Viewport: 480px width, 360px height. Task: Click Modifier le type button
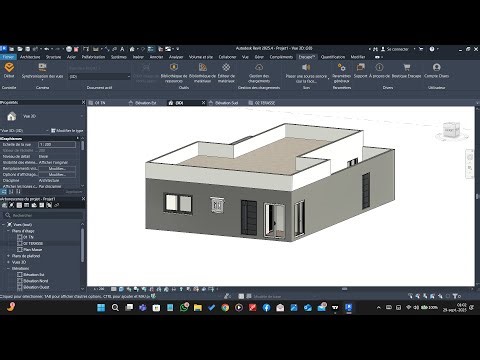pyautogui.click(x=67, y=131)
